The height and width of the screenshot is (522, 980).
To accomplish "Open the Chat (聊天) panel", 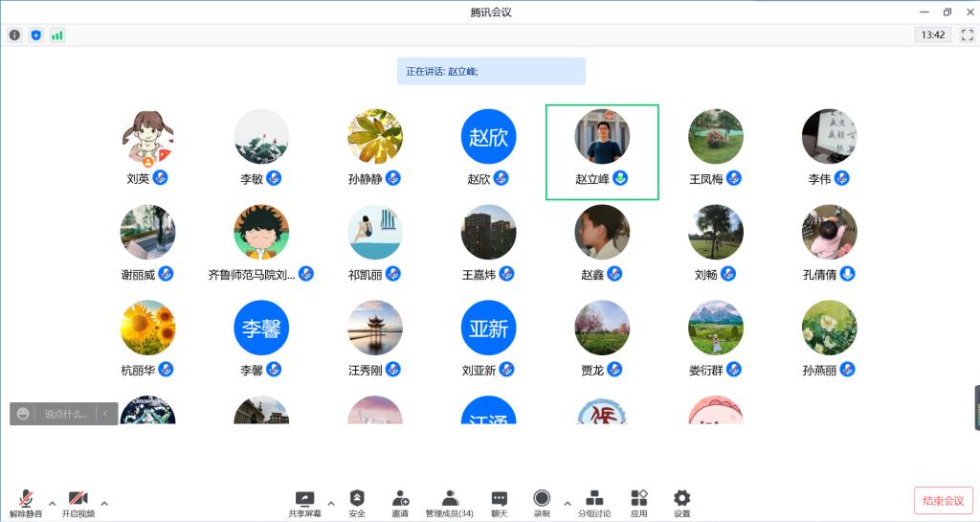I will point(499,503).
